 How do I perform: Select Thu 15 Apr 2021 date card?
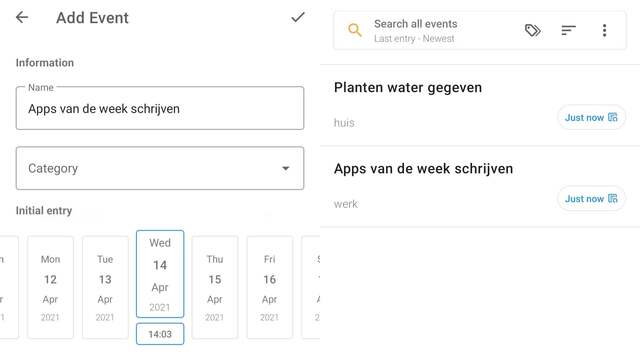tap(215, 287)
